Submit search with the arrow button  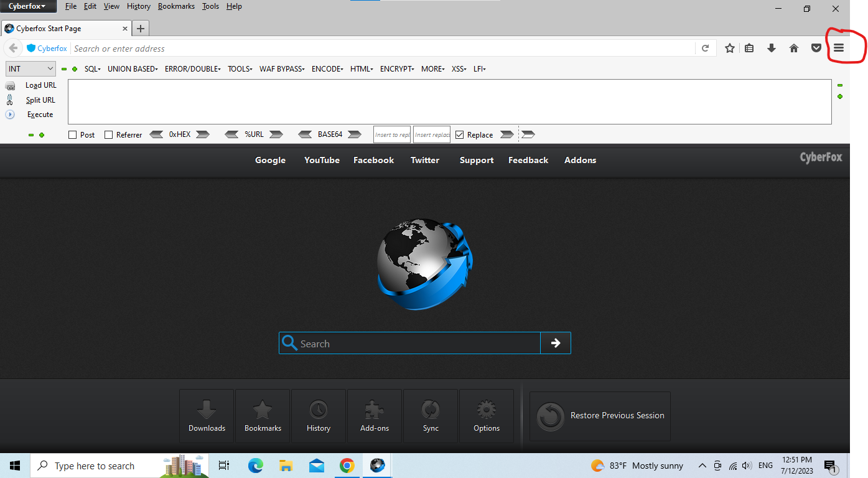tap(556, 343)
